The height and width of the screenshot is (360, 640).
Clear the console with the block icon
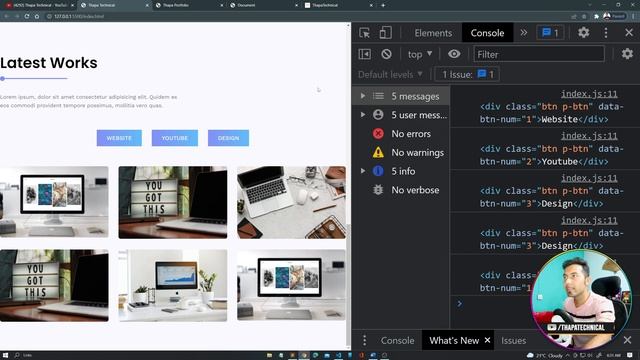tap(386, 54)
